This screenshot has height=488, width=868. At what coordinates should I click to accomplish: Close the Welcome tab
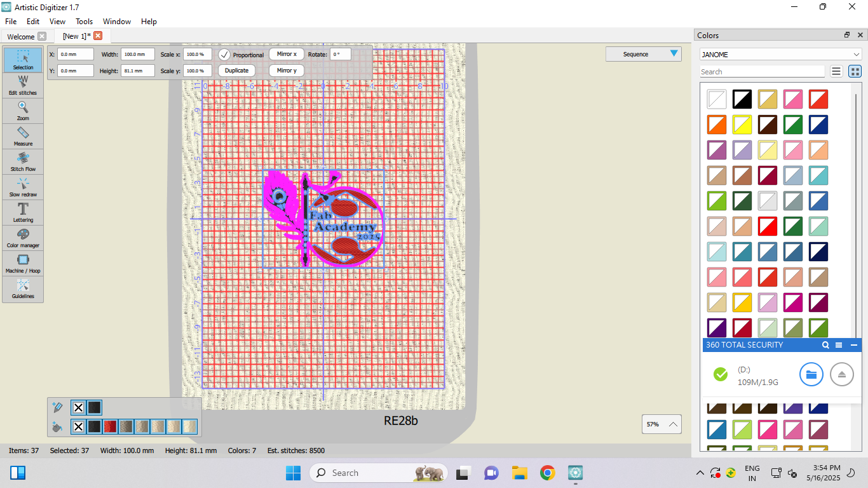click(42, 36)
